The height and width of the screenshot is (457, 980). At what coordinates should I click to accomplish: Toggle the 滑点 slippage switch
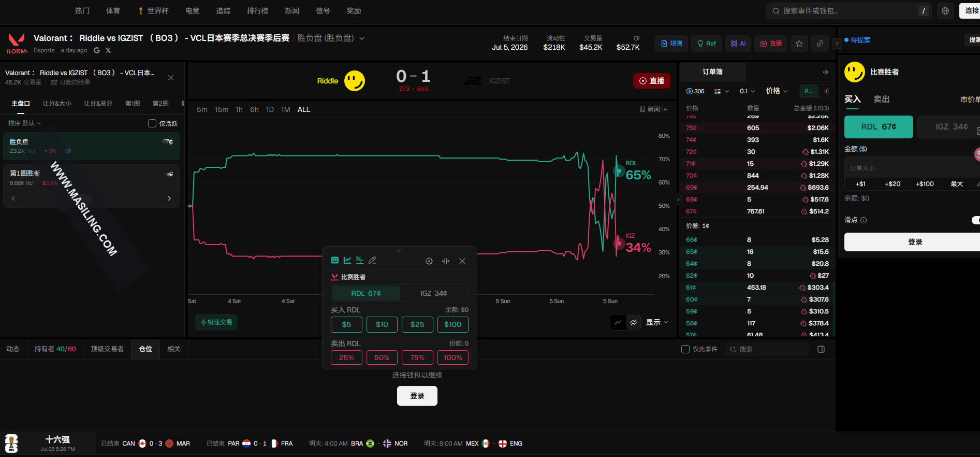click(976, 220)
